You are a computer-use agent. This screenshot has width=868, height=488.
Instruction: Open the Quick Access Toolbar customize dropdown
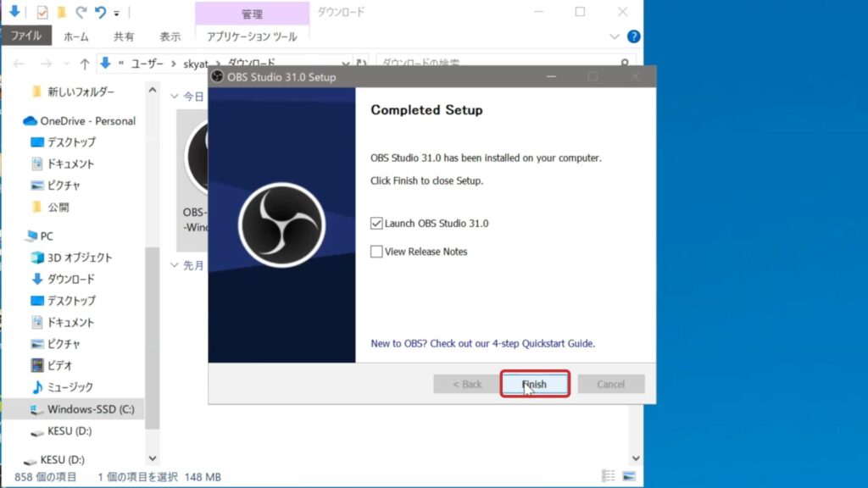pyautogui.click(x=116, y=14)
